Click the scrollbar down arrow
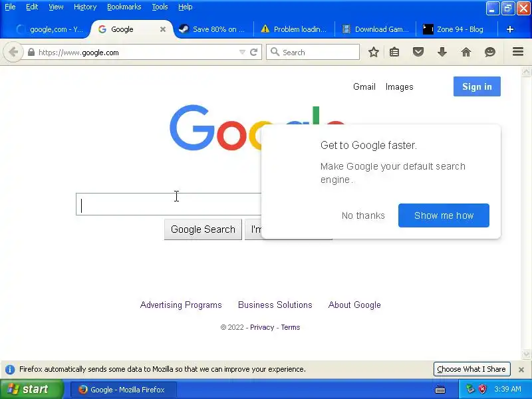The width and height of the screenshot is (532, 399). (x=526, y=354)
